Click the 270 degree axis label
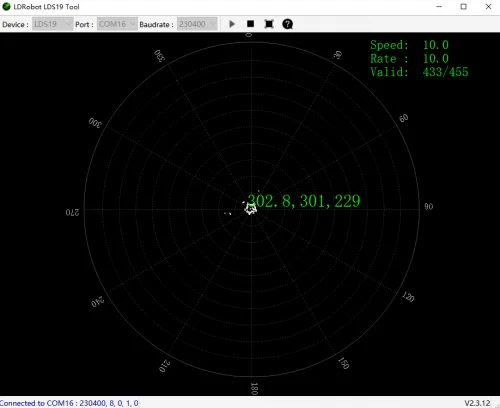The height and width of the screenshot is (408, 500). point(72,212)
